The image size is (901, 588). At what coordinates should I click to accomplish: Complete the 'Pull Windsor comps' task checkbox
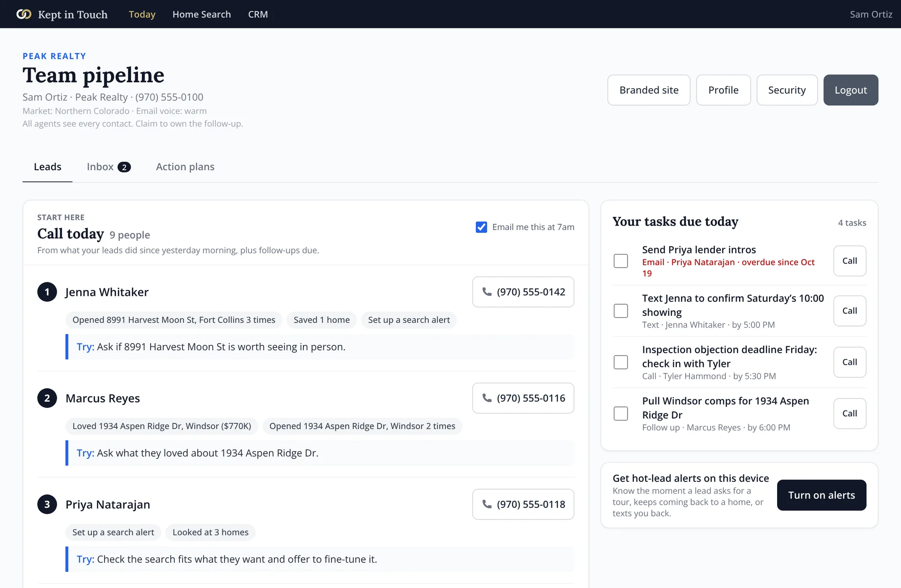coord(621,413)
